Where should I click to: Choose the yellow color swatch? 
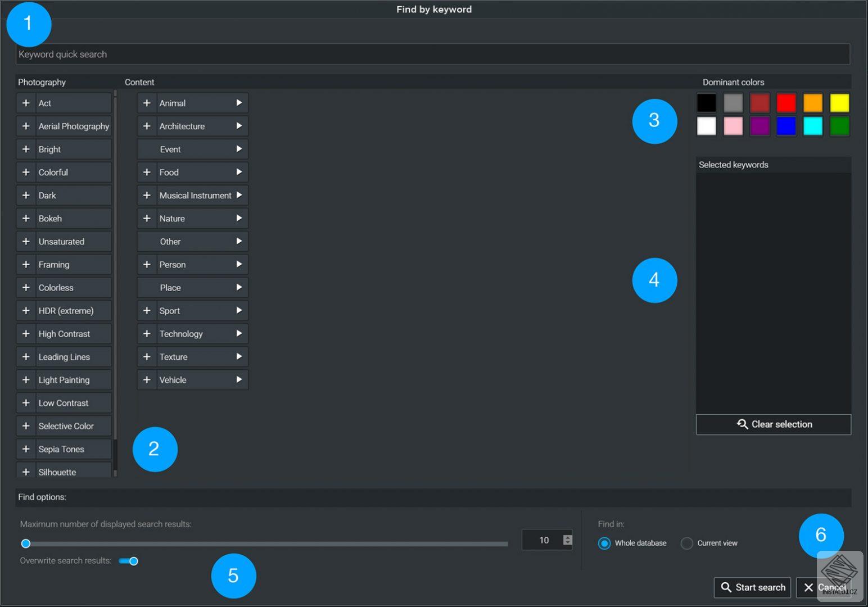(839, 103)
